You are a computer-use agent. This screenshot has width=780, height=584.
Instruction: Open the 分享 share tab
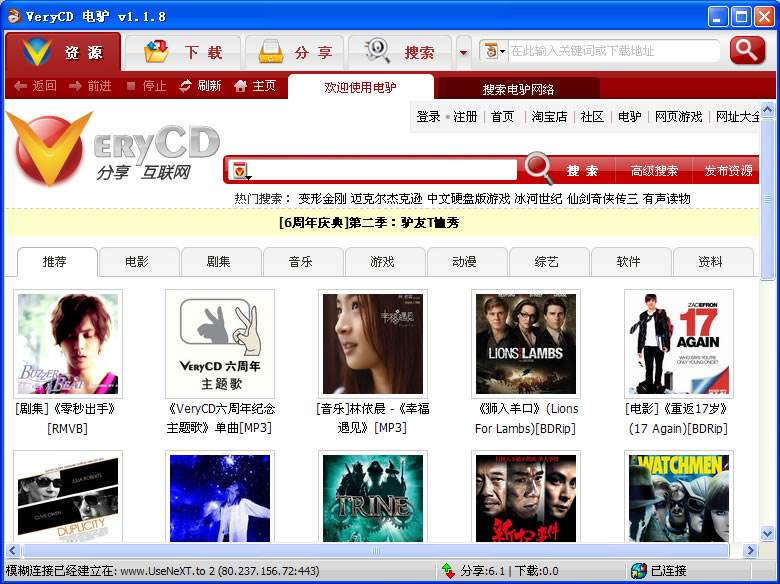click(x=294, y=52)
